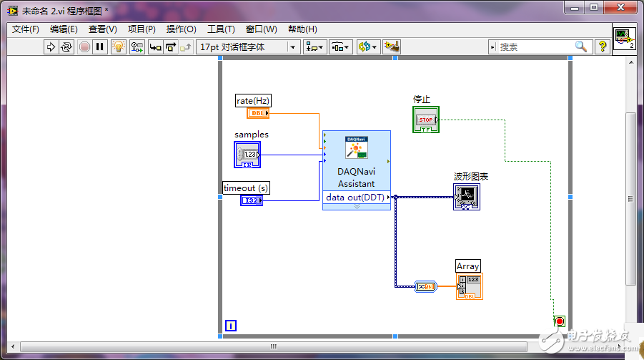This screenshot has height=360, width=644.
Task: Select the 波形图表 waveform chart terminal
Action: click(467, 197)
